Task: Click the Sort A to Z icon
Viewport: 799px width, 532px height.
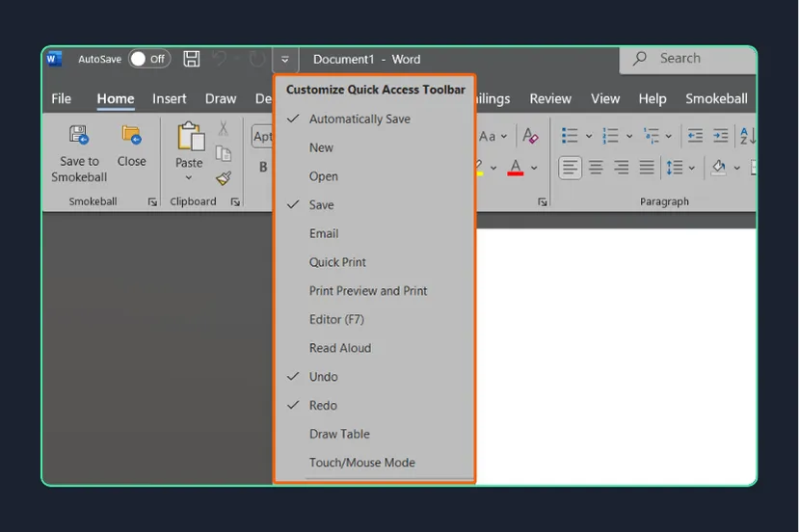Action: click(747, 136)
